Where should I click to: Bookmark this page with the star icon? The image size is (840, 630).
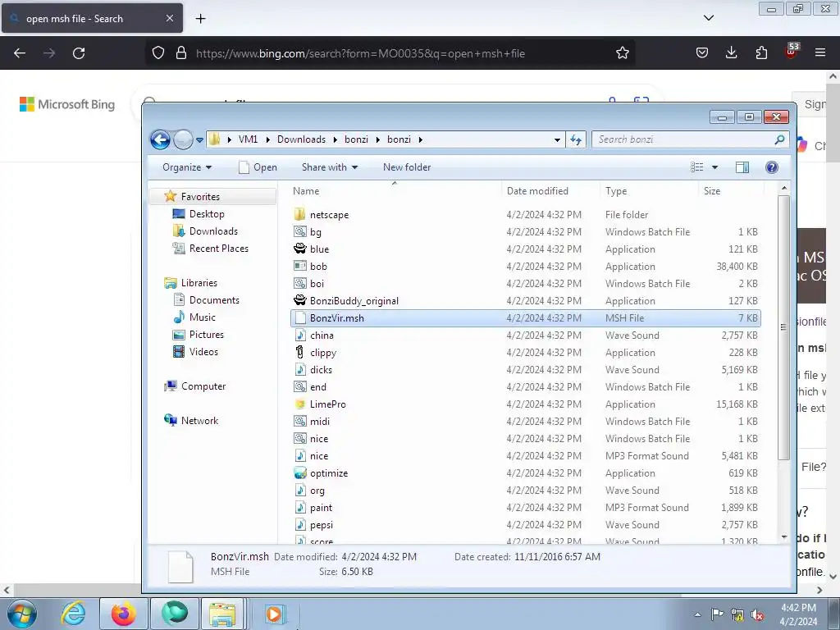tap(622, 53)
